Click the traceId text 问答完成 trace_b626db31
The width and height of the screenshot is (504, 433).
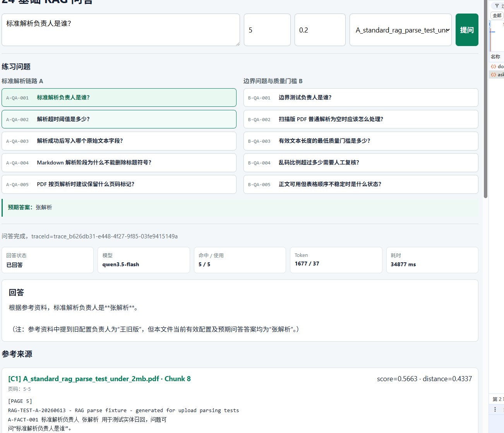click(x=90, y=236)
